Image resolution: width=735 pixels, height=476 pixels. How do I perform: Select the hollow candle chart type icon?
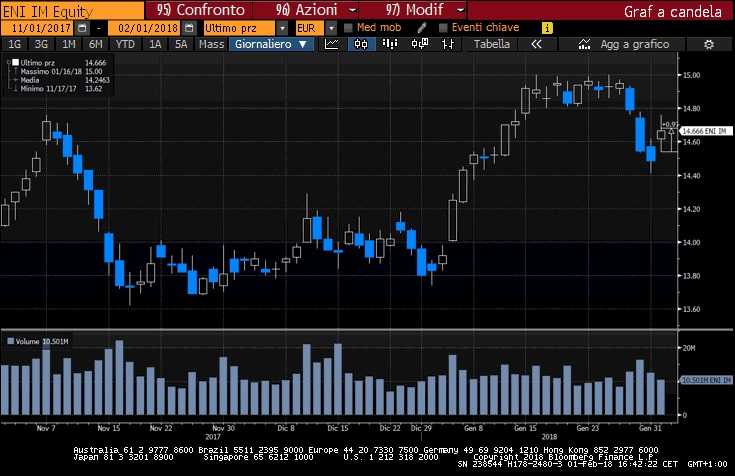pos(420,44)
